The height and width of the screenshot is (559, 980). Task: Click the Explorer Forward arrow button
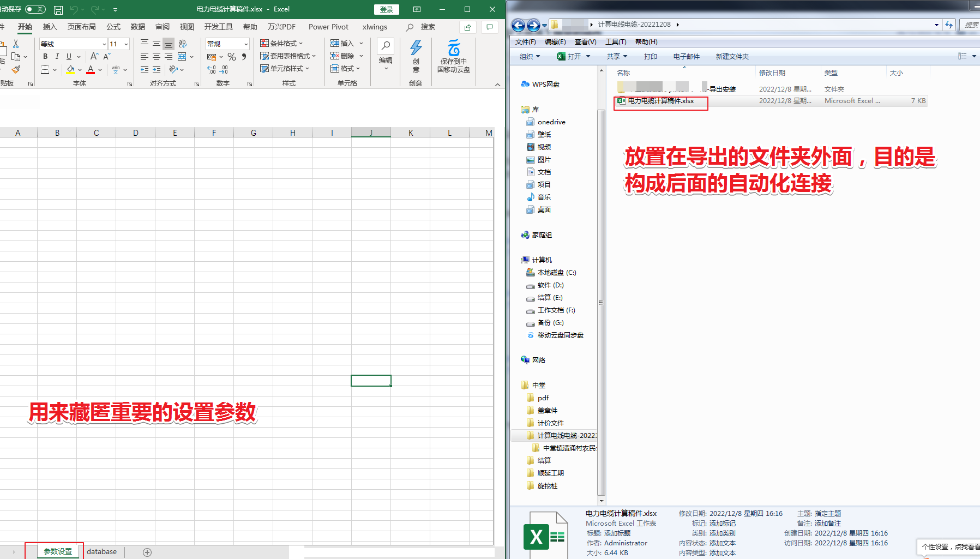coord(533,25)
